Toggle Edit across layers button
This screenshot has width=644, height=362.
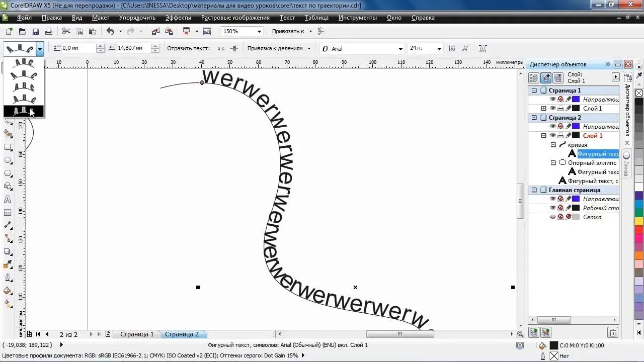(x=546, y=78)
